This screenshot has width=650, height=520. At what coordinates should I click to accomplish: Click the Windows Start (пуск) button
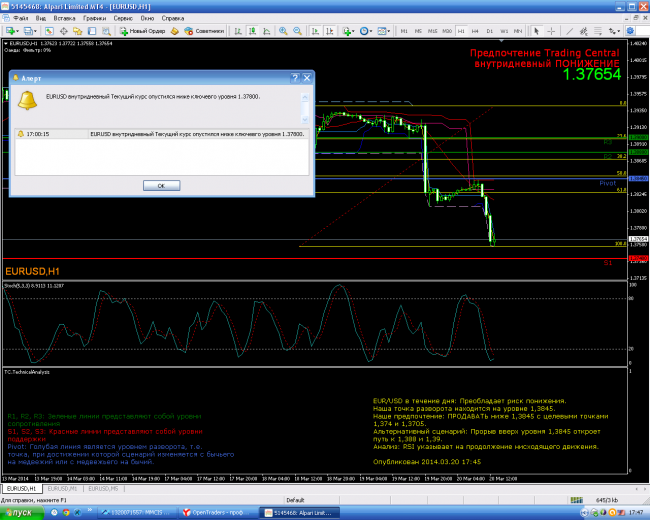(18, 512)
